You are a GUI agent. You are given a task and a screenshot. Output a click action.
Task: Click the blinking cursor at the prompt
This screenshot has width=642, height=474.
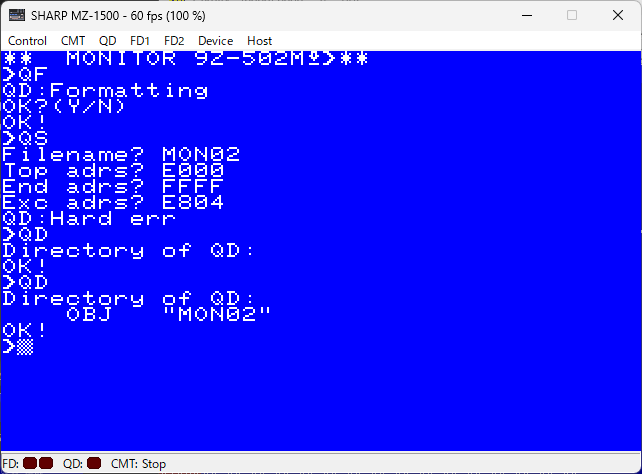pyautogui.click(x=25, y=347)
